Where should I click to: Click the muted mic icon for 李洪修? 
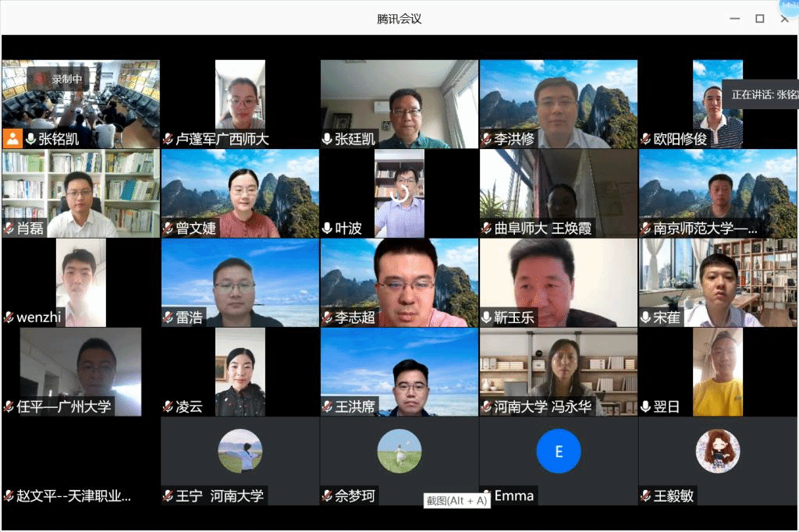coord(487,139)
